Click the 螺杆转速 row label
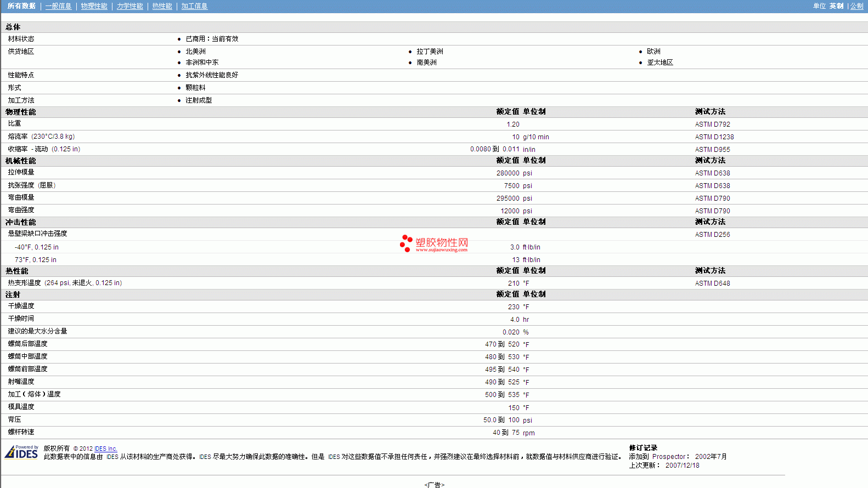The height and width of the screenshot is (488, 868). click(21, 432)
